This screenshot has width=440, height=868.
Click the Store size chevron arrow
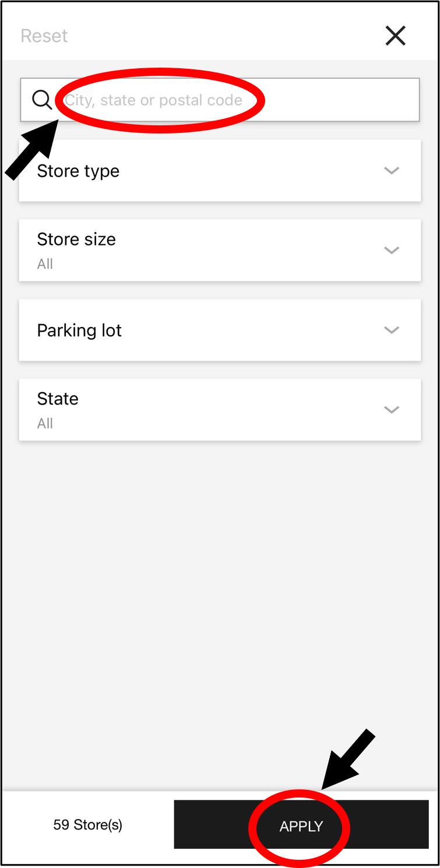tap(392, 250)
